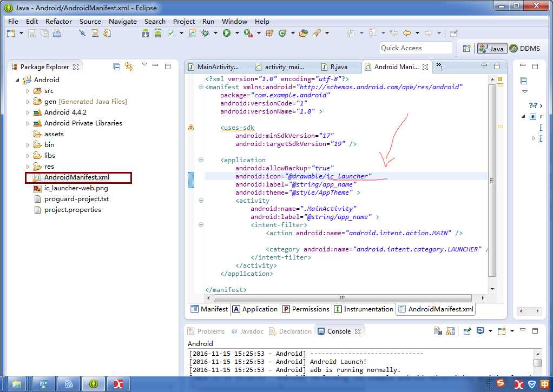
Task: Open the New file dropdown arrow
Action: [x=21, y=34]
